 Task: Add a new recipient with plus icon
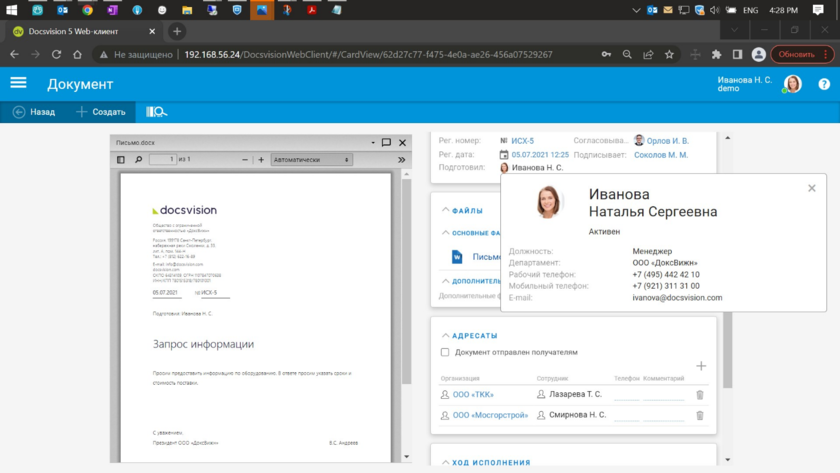(x=701, y=366)
